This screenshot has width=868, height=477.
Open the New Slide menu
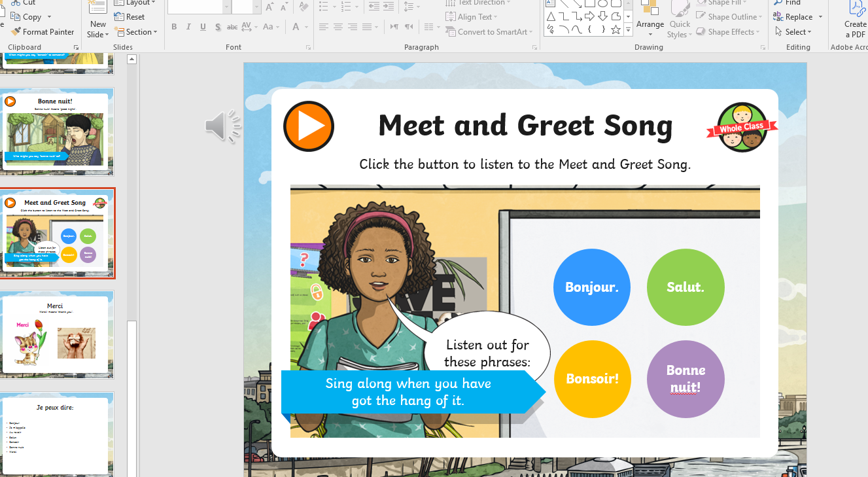click(x=97, y=29)
